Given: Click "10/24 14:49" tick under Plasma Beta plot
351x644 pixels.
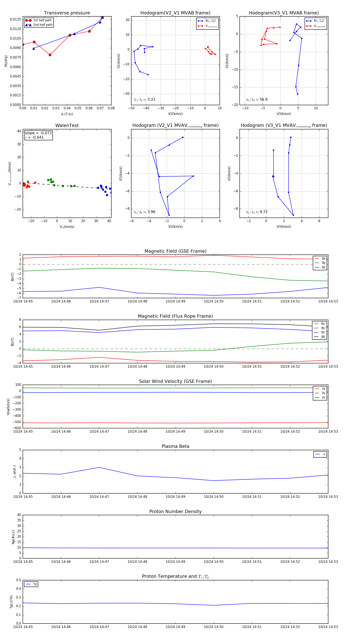Looking at the screenshot, I should pyautogui.click(x=175, y=497).
